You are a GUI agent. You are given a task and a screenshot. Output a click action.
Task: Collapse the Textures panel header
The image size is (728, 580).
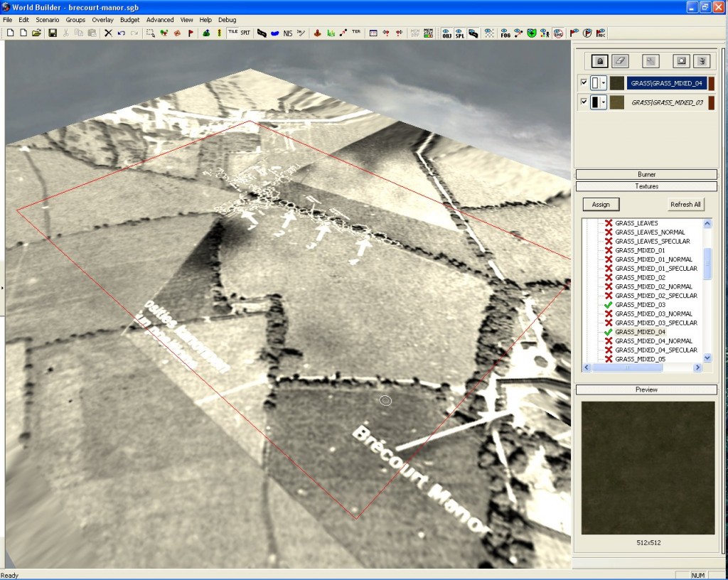point(646,186)
